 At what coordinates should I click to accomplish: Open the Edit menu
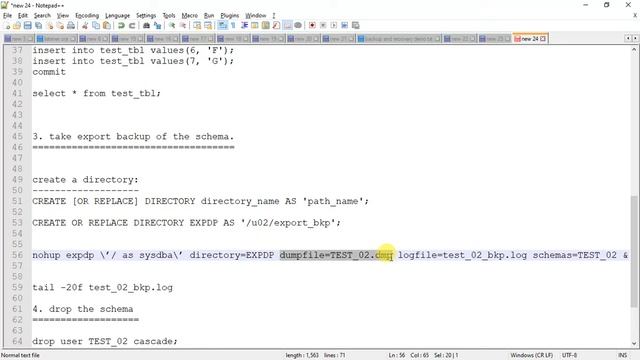point(23,16)
